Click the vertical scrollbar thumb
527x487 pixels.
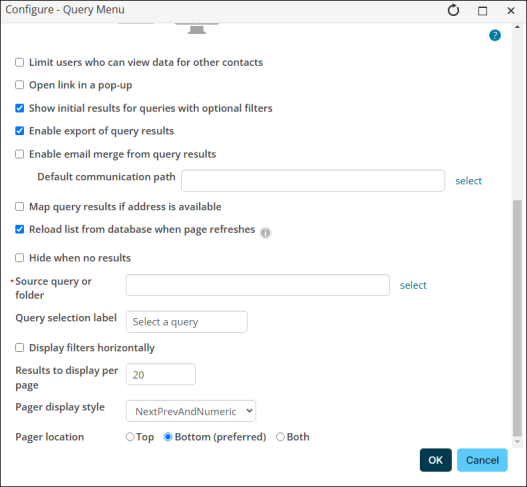[518, 318]
